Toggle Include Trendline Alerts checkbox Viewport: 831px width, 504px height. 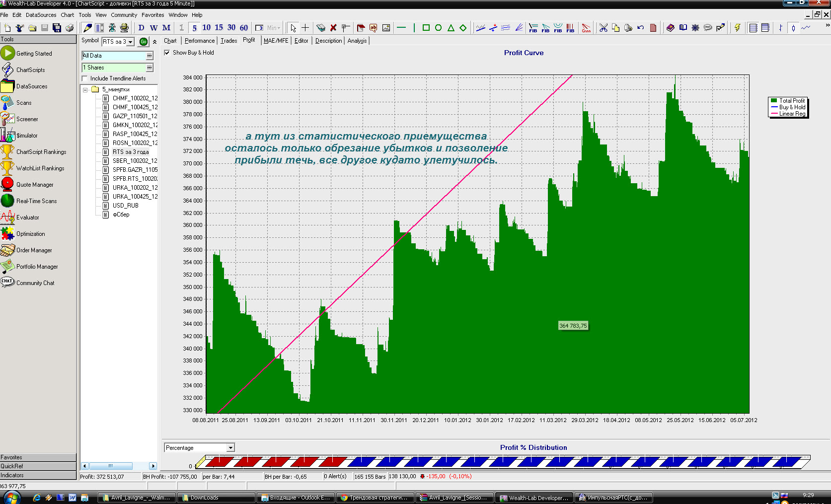[84, 78]
